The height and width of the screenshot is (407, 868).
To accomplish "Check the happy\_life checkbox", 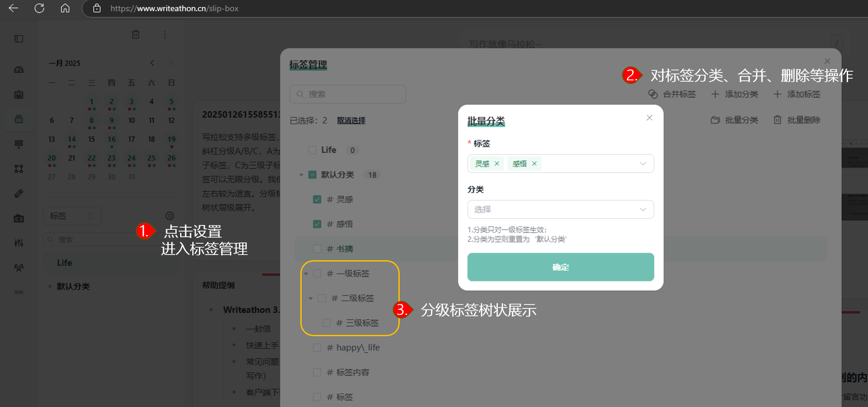I will click(317, 348).
